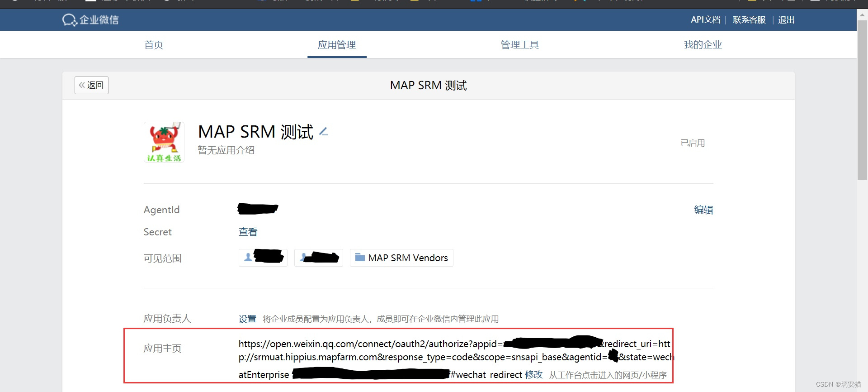Click the 暂无应用介绍 description text
The width and height of the screenshot is (868, 392).
point(226,150)
